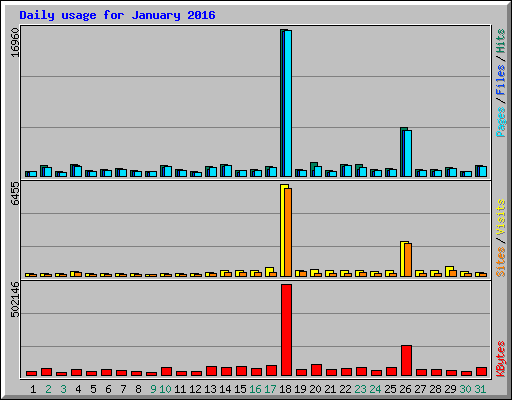Click day 29 axis label
Image resolution: width=512 pixels, height=400 pixels.
pyautogui.click(x=450, y=389)
